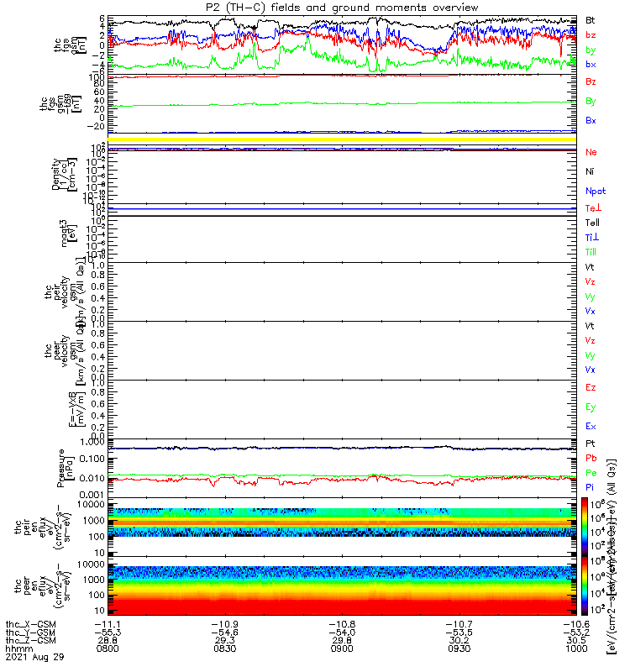The image size is (630, 672).
Task: Select the "thc_X-GSM" row label
Action: tap(30, 624)
